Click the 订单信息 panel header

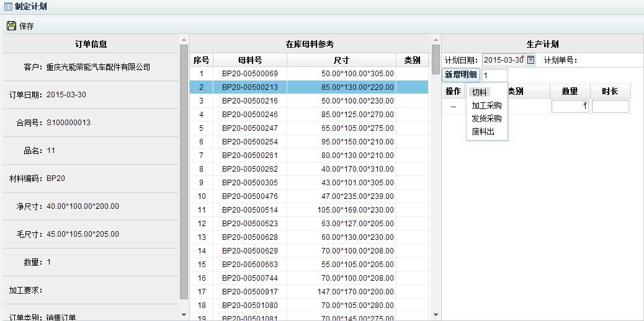(x=91, y=45)
